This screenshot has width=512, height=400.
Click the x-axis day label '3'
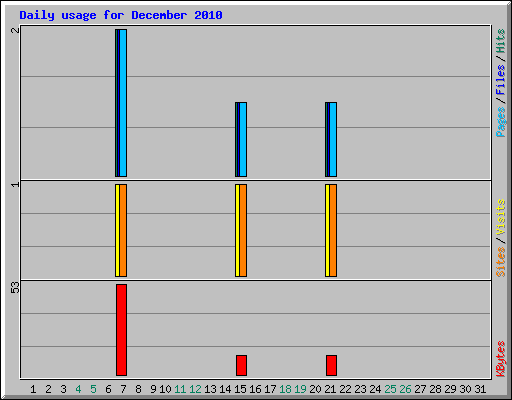tap(63, 389)
